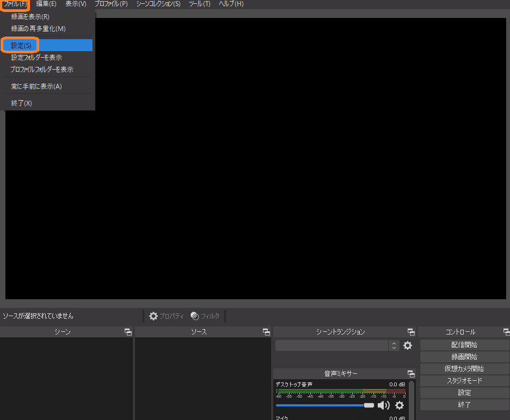Image resolution: width=510 pixels, height=420 pixels.
Task: Open the プロファイル(P) menu
Action: (111, 4)
